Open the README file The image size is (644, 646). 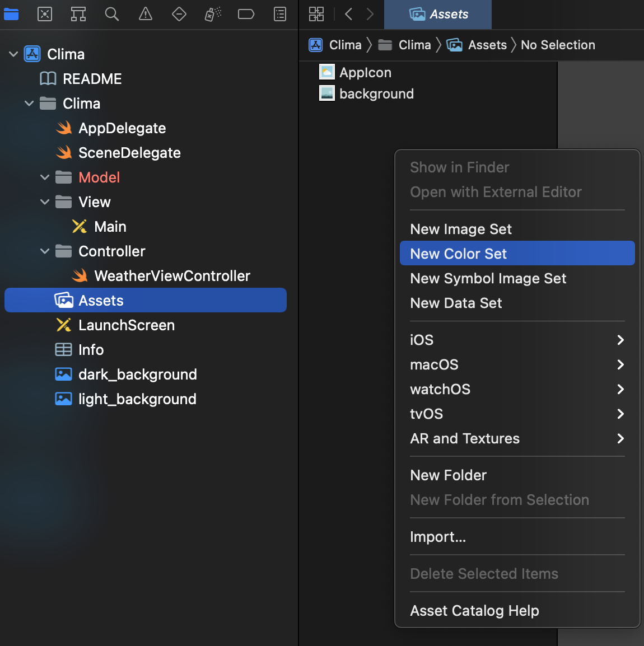(92, 79)
